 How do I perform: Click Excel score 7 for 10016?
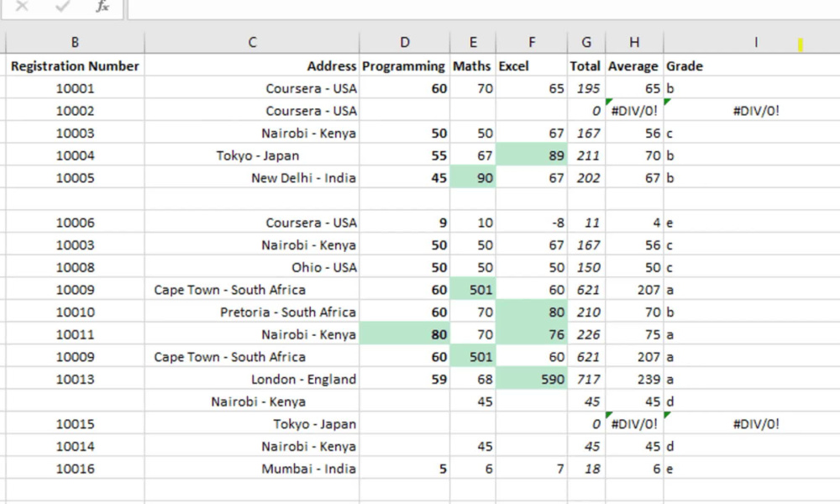click(x=532, y=470)
